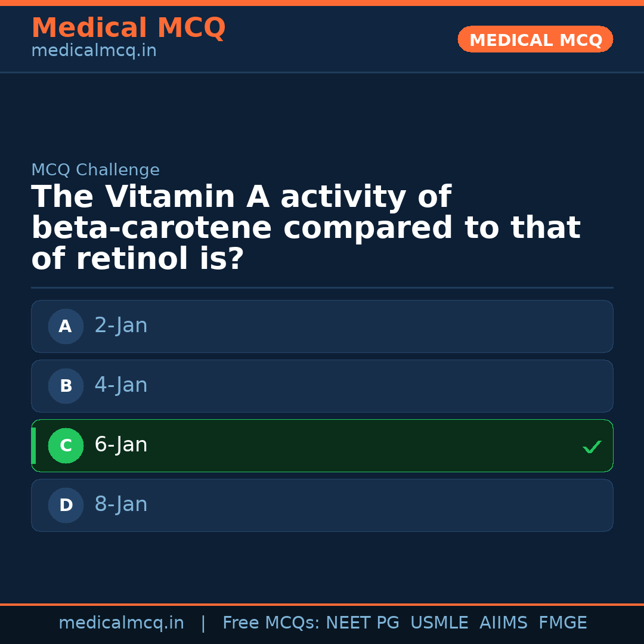Open medicalmcq.in link in the footer

pyautogui.click(x=121, y=623)
